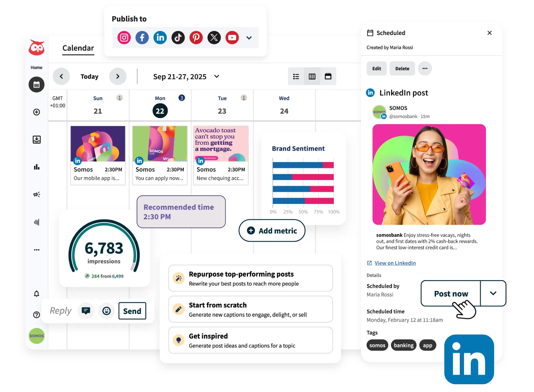This screenshot has height=392, width=534.
Task: Click the plus icon to create new content
Action: tap(36, 112)
